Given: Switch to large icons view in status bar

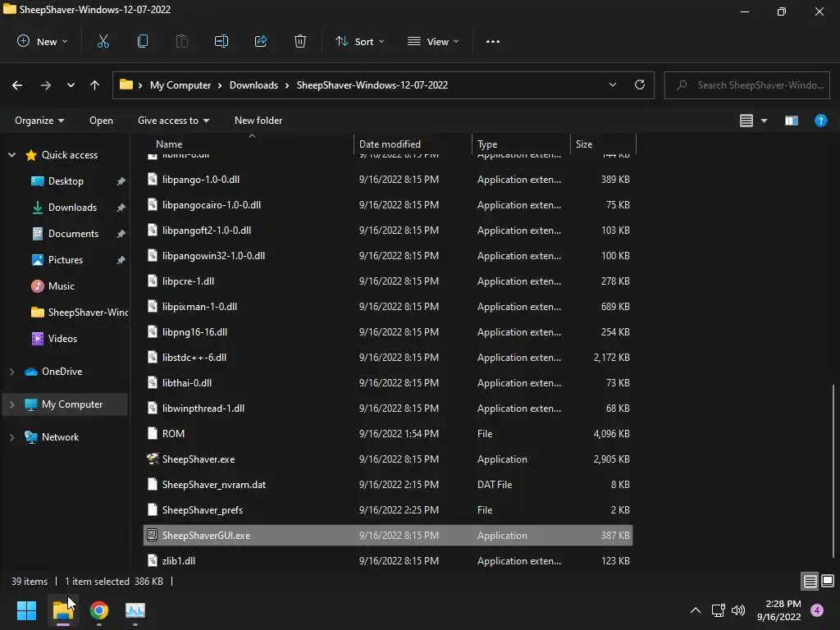Looking at the screenshot, I should click(828, 581).
